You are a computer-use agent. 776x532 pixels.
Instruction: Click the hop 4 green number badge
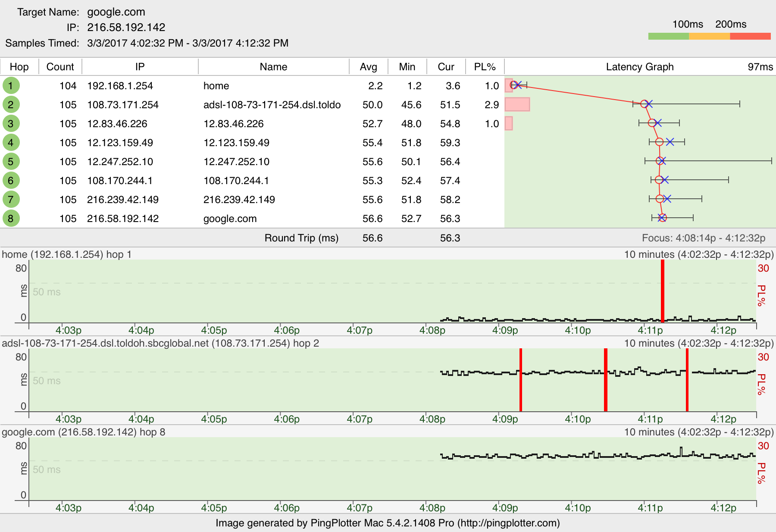coord(11,142)
